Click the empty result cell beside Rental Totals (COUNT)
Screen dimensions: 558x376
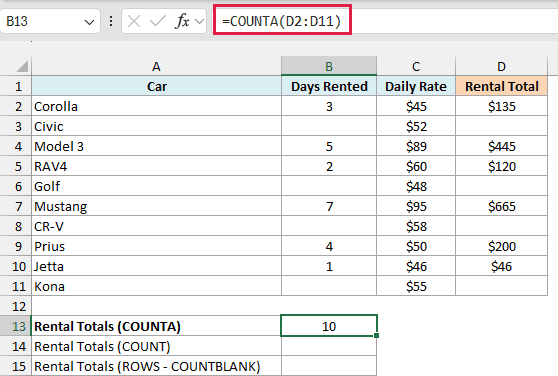(329, 346)
